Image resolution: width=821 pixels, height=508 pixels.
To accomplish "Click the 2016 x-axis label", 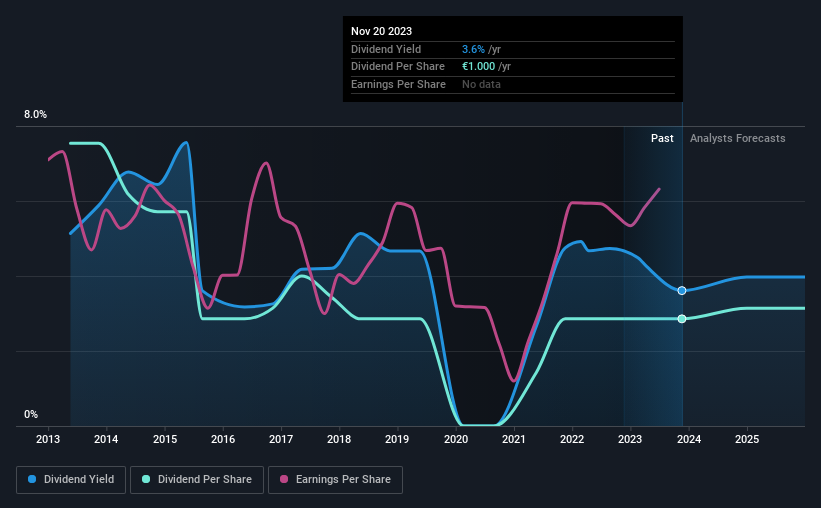I will pyautogui.click(x=223, y=439).
